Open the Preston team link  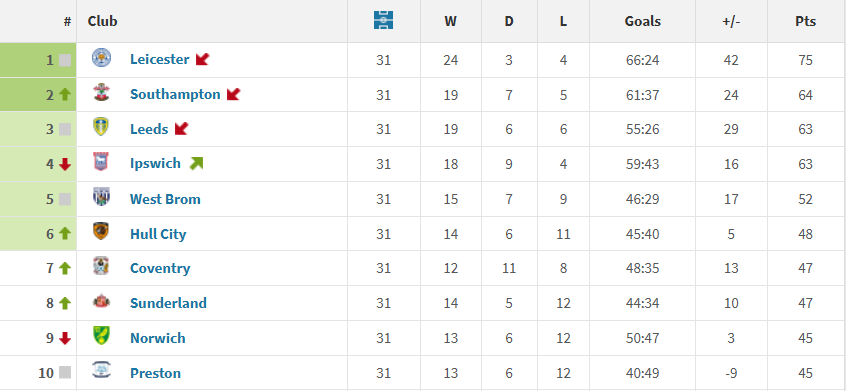click(155, 373)
